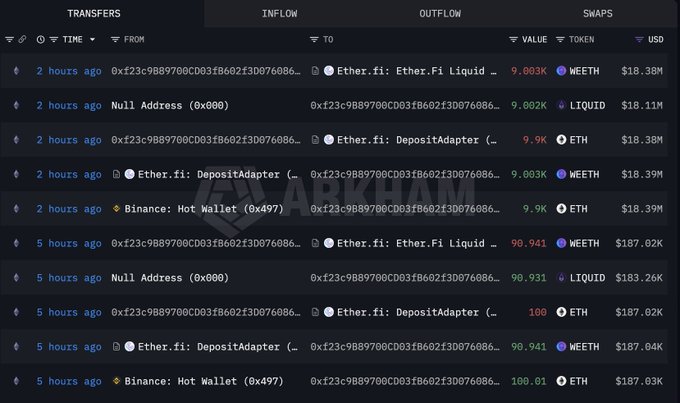680x403 pixels.
Task: Open Ether.fi: DepositAdapter sender in $187.04K row
Action: coord(218,347)
